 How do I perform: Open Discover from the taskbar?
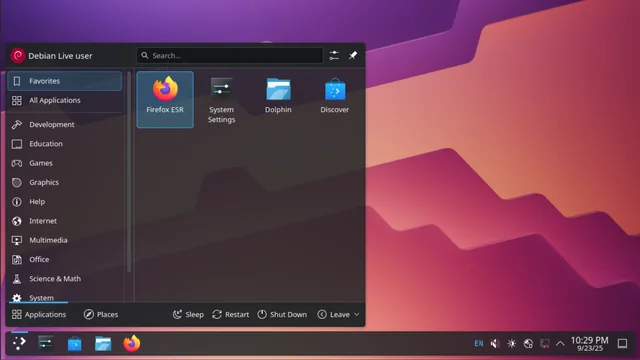[74, 343]
